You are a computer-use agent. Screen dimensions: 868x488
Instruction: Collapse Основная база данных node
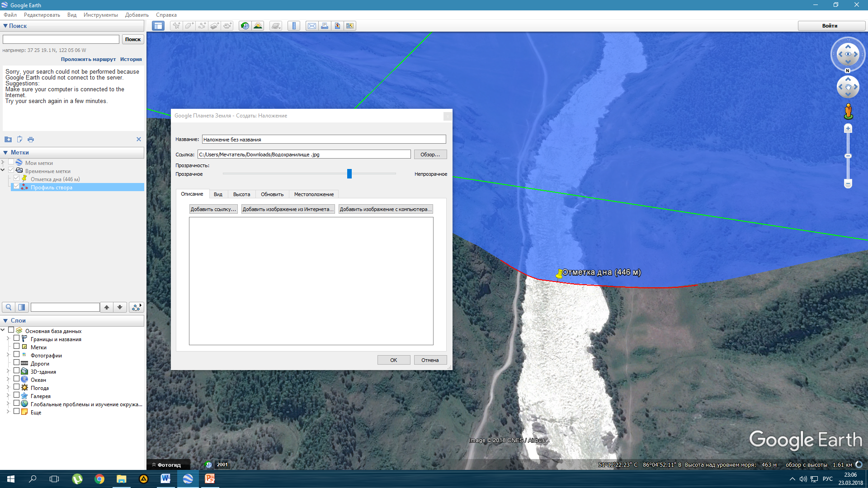point(3,330)
